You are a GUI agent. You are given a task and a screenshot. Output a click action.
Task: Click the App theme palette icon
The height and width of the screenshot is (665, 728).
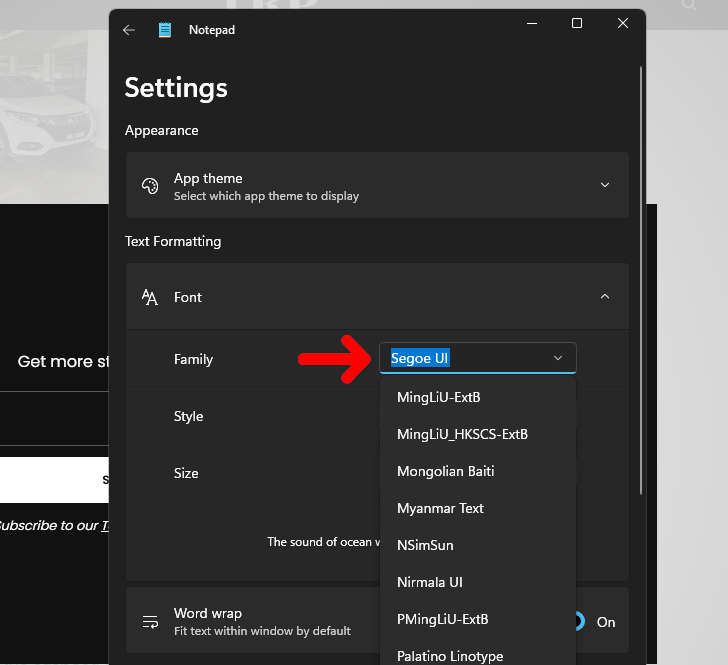coord(150,186)
